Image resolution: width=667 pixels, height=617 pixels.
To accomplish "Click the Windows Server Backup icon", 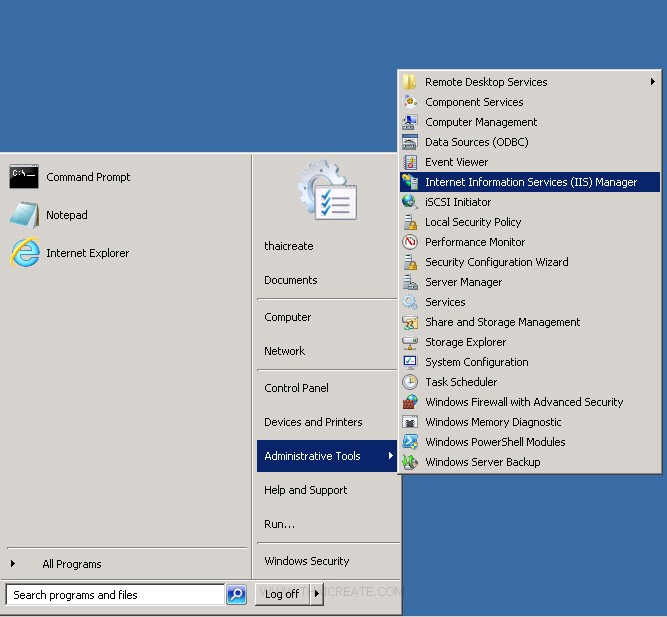I will (x=410, y=462).
